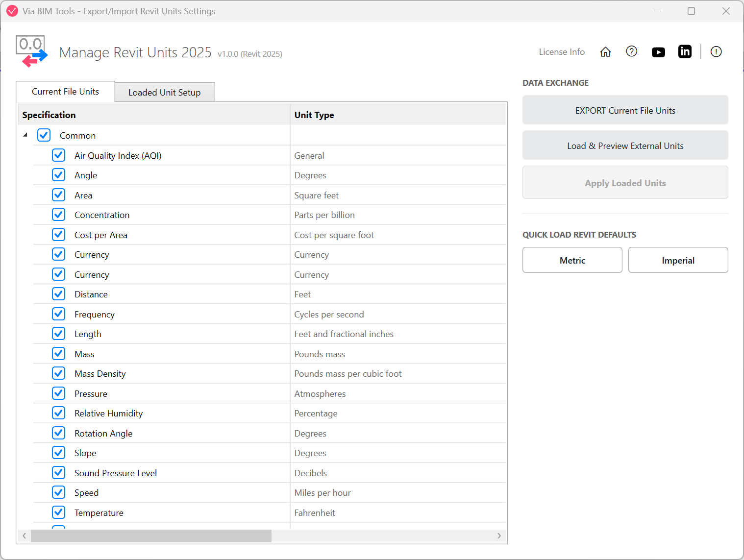Uncheck Air Quality Index (AQI) checkbox

tap(58, 155)
